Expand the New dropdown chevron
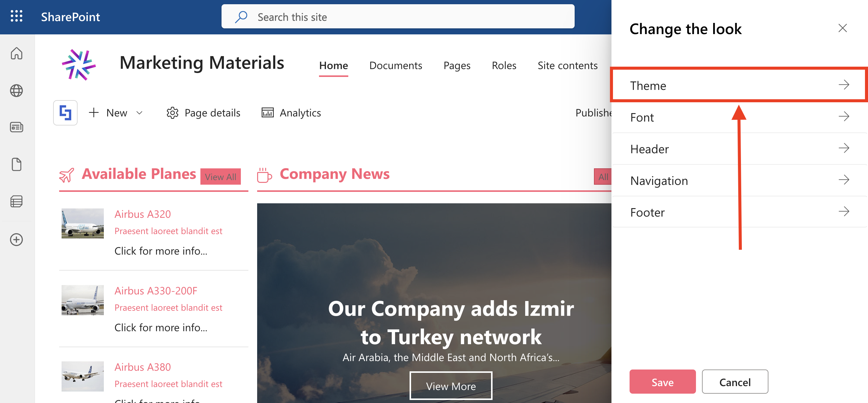Image resolution: width=868 pixels, height=403 pixels. pyautogui.click(x=139, y=113)
